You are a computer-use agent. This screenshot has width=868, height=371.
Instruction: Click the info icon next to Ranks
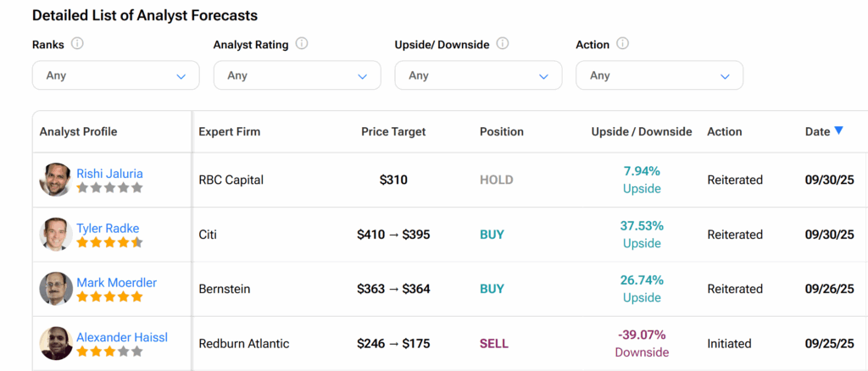(77, 44)
